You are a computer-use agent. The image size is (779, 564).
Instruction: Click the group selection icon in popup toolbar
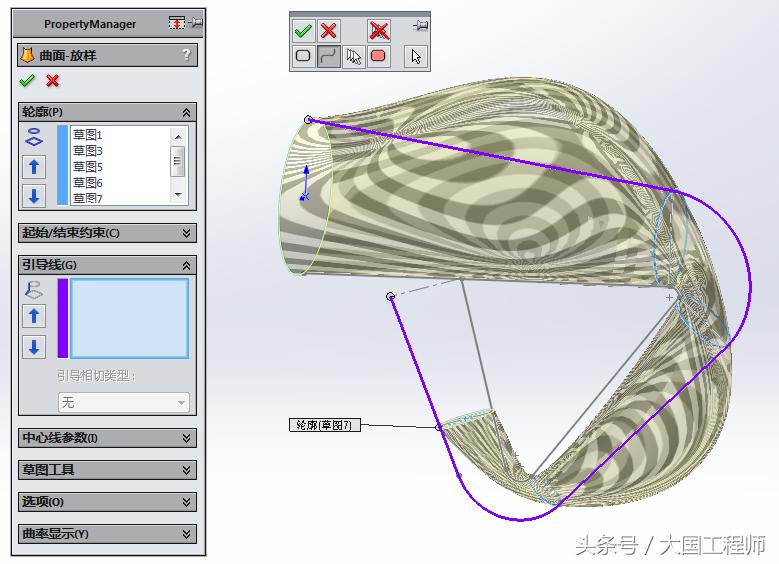pyautogui.click(x=353, y=56)
